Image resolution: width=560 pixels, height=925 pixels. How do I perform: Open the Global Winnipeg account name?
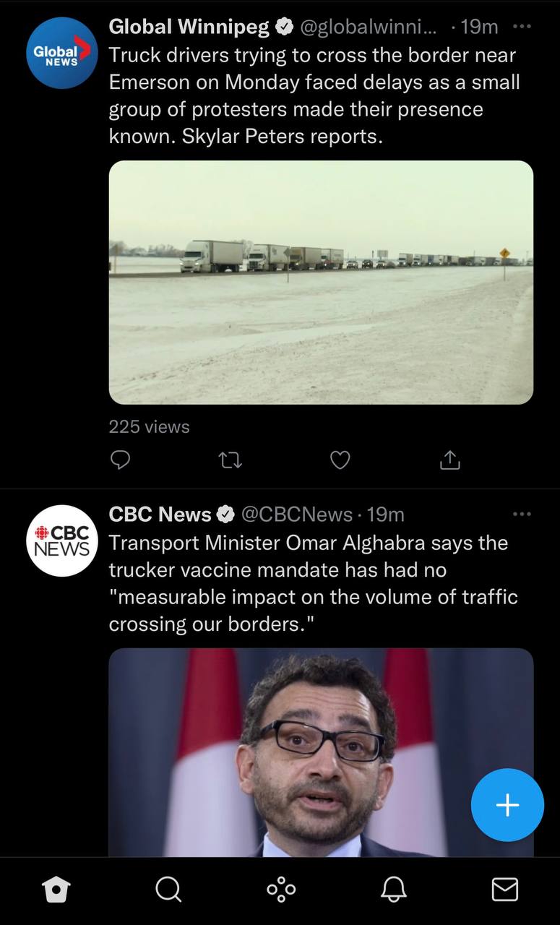(189, 27)
